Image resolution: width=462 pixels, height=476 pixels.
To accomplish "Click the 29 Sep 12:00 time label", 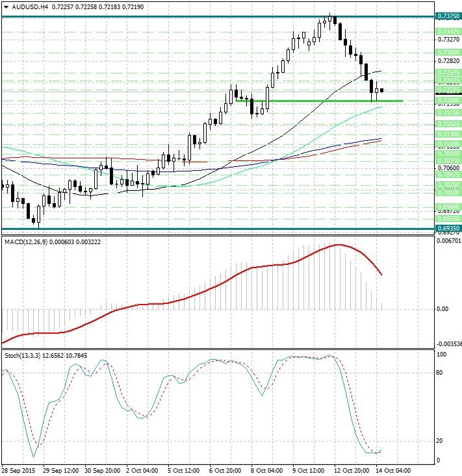I will pos(60,471).
